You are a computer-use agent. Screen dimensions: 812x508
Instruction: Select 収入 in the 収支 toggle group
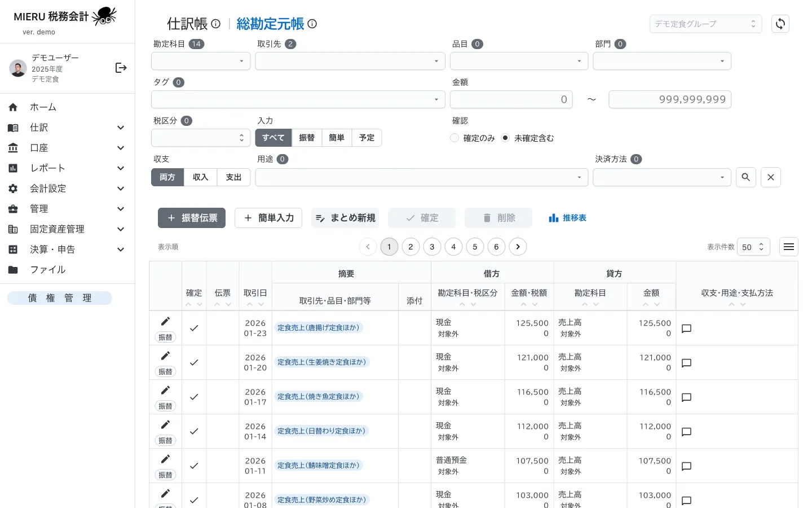[200, 177]
